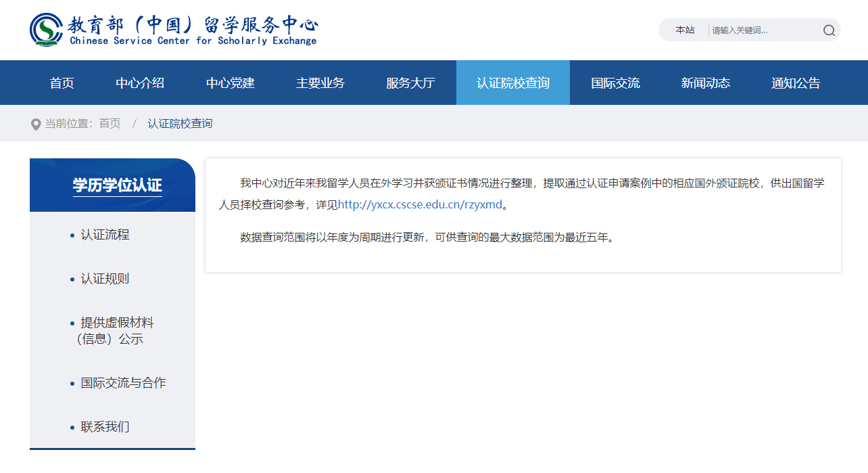Click the Chinese Service Center for Scholarly Exchange text
The width and height of the screenshot is (868, 473).
coord(193,41)
